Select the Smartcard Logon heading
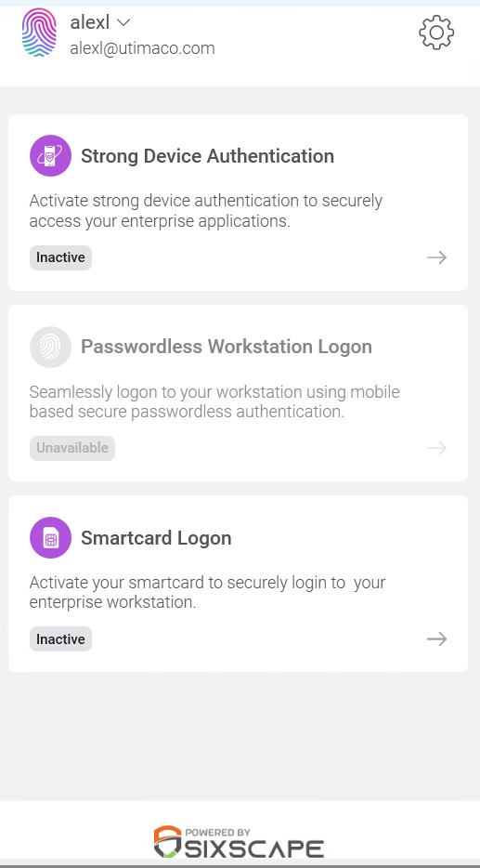 click(x=156, y=538)
